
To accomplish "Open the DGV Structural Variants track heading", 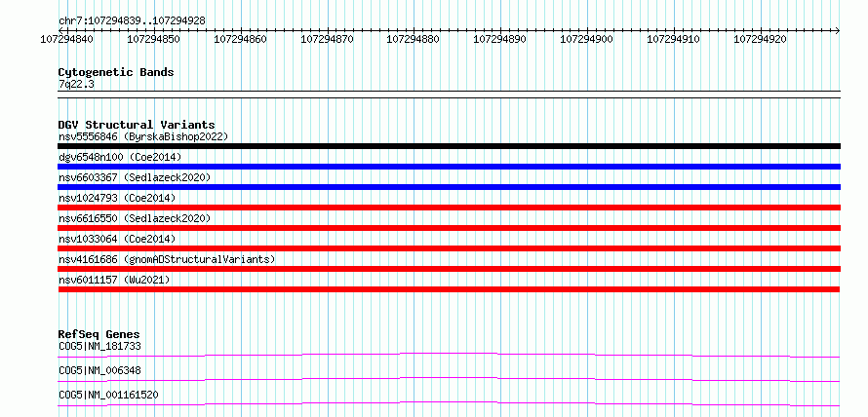I will coord(137,125).
